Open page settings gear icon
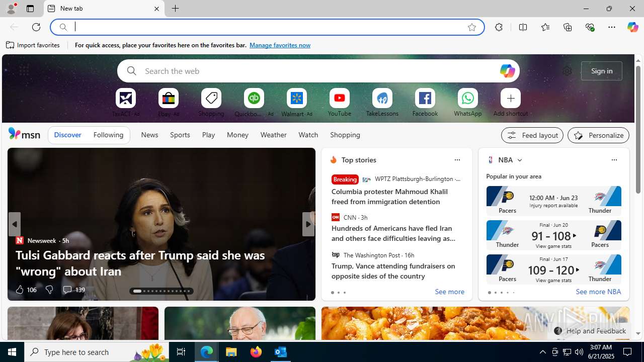644x362 pixels. coord(567,71)
